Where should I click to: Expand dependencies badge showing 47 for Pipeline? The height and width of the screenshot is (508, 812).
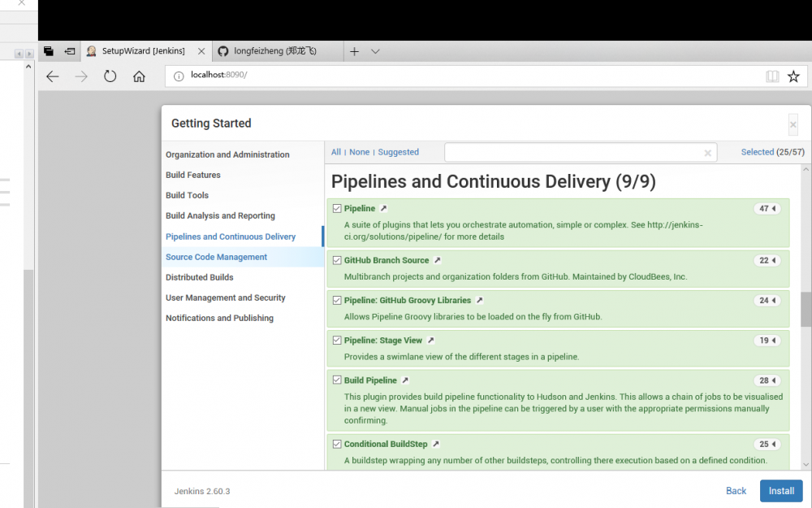pyautogui.click(x=767, y=208)
